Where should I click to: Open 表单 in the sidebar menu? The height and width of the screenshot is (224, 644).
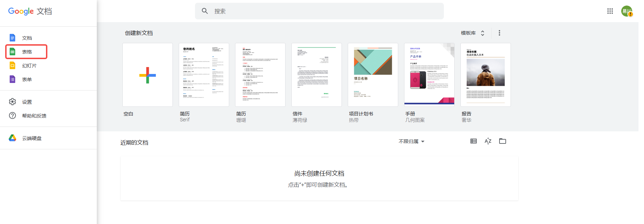[x=27, y=80]
